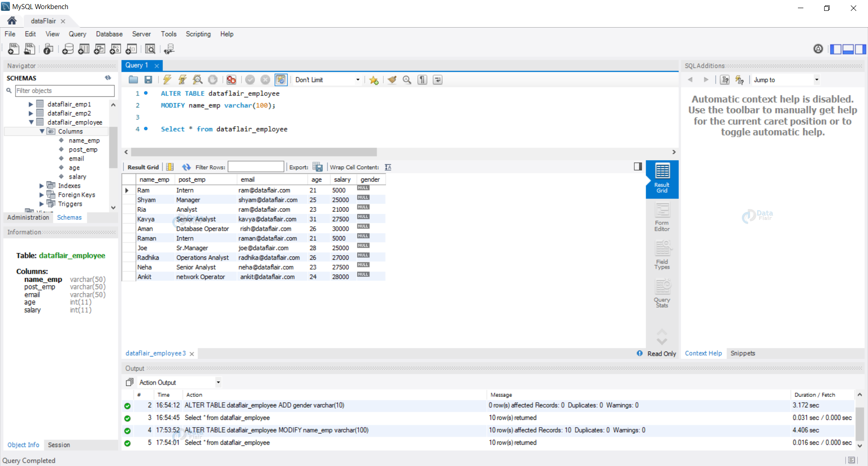Save the query to a snippets list
This screenshot has height=466, width=868.
coord(374,80)
